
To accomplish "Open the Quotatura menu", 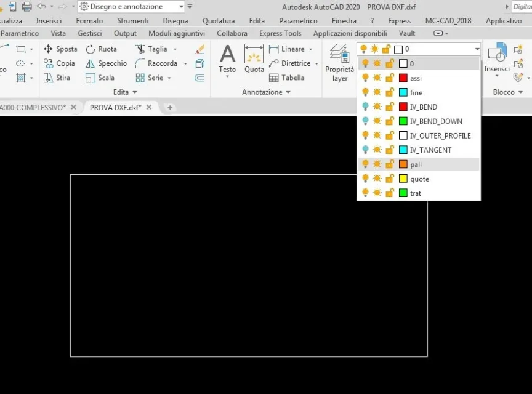I will tap(219, 21).
